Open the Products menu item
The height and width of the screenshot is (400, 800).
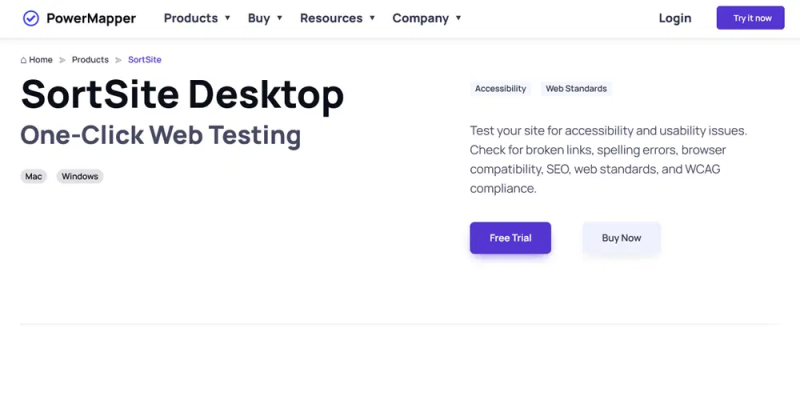(191, 18)
